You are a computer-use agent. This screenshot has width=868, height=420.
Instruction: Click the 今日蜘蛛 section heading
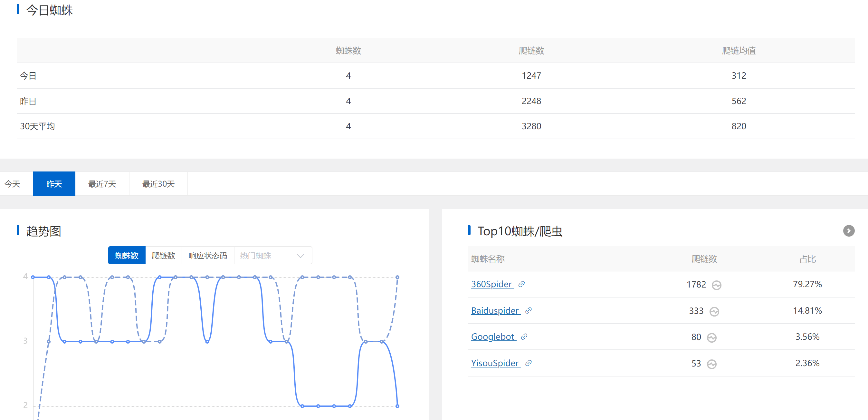click(x=50, y=10)
